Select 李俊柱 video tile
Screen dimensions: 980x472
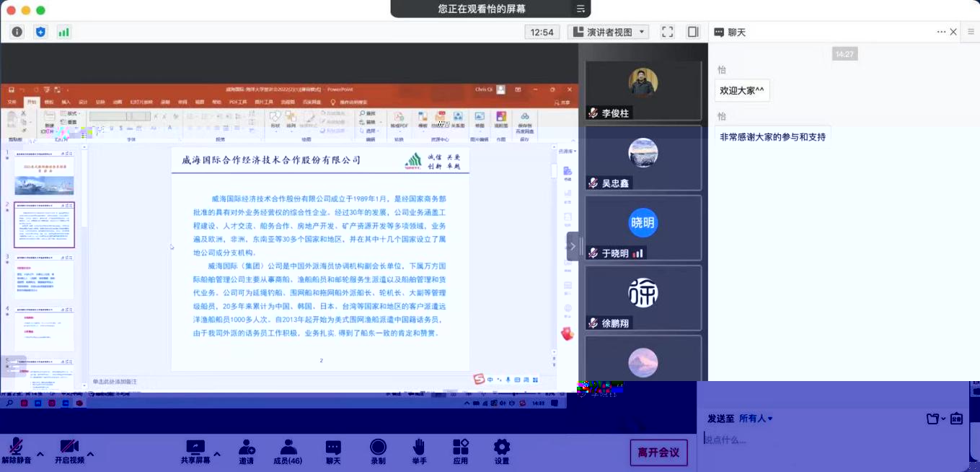pos(643,91)
